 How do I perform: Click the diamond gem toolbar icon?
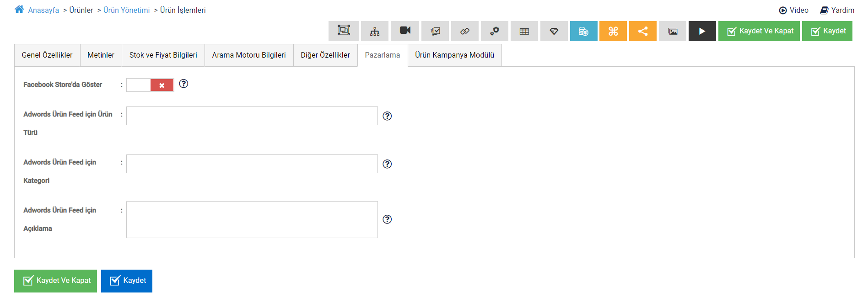click(554, 31)
